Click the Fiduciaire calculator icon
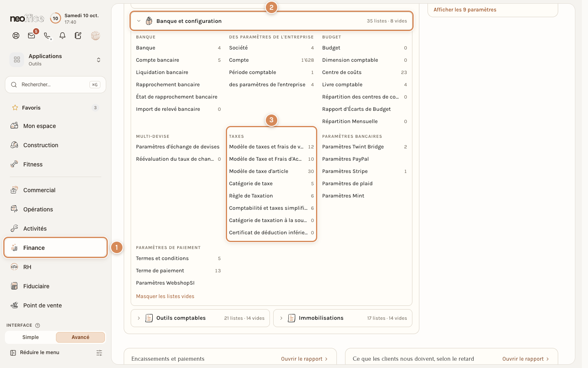This screenshot has width=588, height=368. click(14, 286)
